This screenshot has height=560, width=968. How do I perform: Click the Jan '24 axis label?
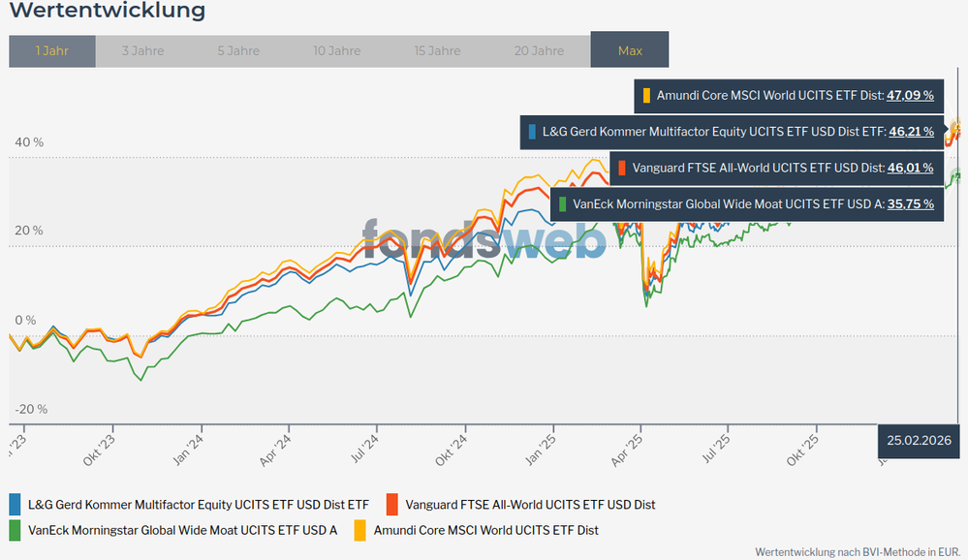pyautogui.click(x=188, y=450)
